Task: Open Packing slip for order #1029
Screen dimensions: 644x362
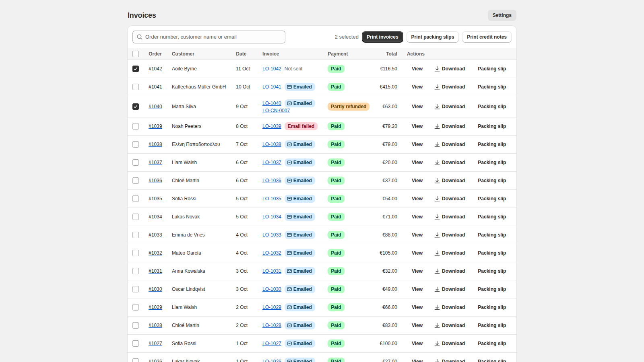Action: (x=492, y=307)
